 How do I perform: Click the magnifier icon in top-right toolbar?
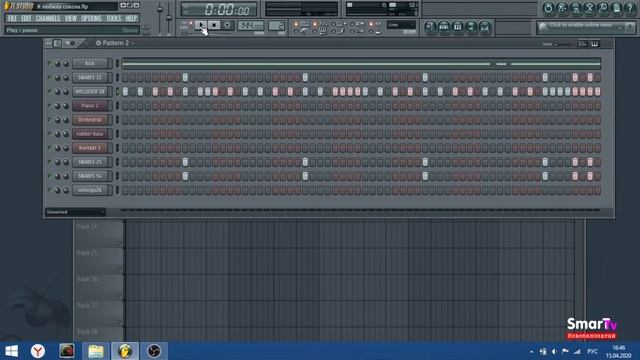pyautogui.click(x=603, y=8)
